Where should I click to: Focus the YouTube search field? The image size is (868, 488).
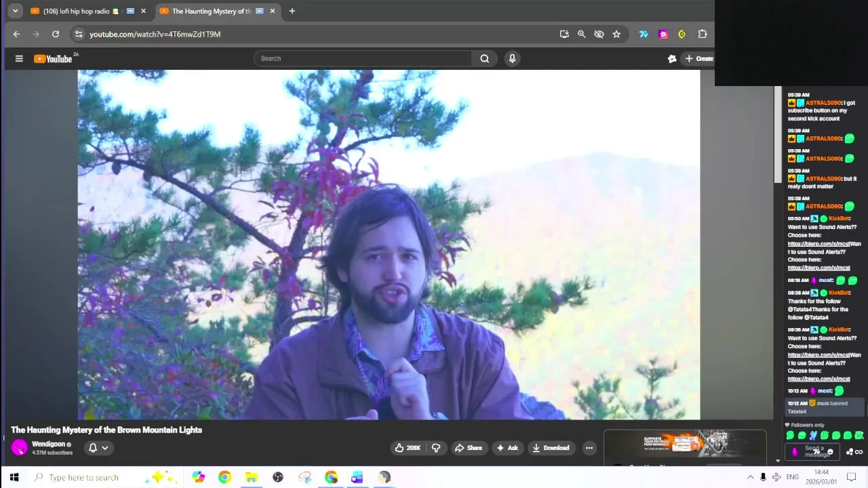tap(363, 58)
